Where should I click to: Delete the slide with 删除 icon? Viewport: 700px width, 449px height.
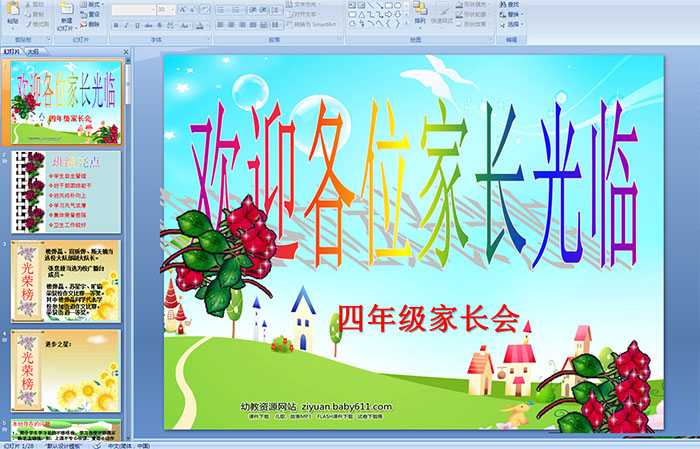(x=83, y=24)
